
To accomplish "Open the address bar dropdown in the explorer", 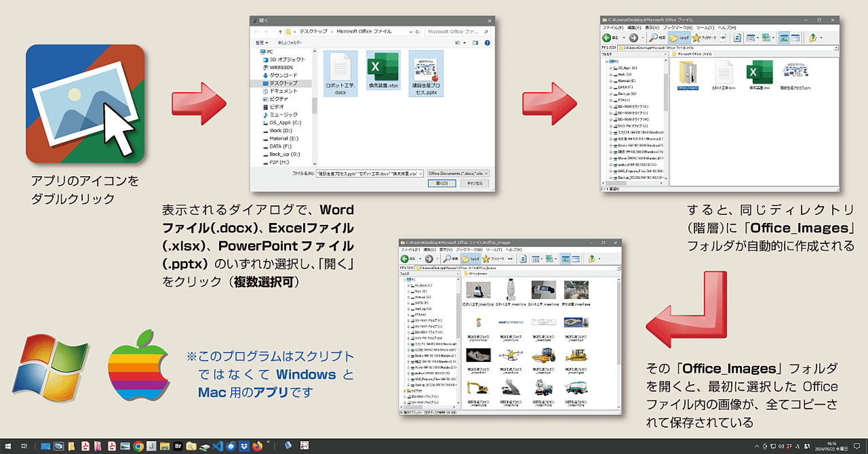I will click(x=837, y=47).
